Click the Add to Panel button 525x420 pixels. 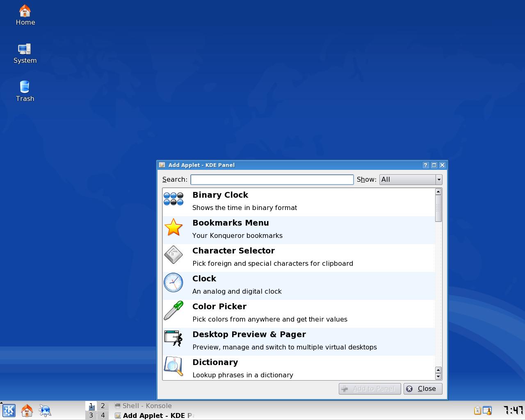pos(370,389)
